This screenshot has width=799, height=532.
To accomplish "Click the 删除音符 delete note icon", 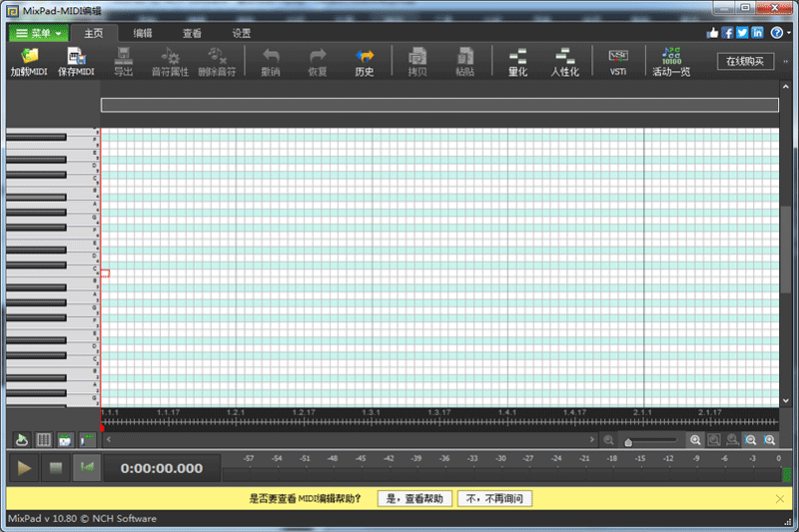I will pyautogui.click(x=217, y=62).
